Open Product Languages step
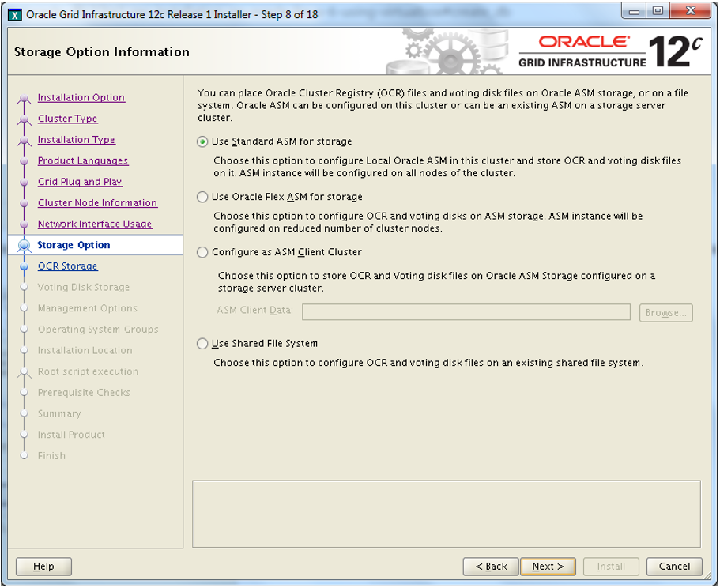Image resolution: width=720 pixels, height=588 pixels. coord(83,160)
